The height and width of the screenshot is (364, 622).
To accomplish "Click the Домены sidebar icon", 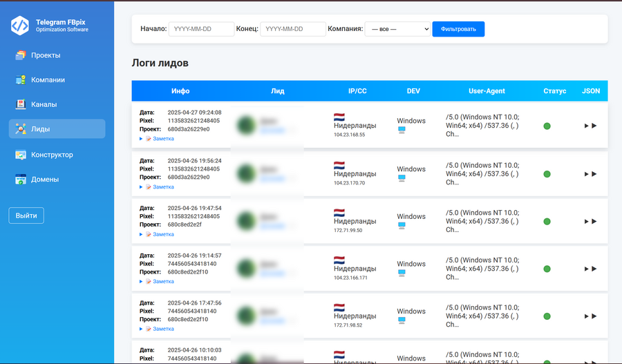I will 20,179.
